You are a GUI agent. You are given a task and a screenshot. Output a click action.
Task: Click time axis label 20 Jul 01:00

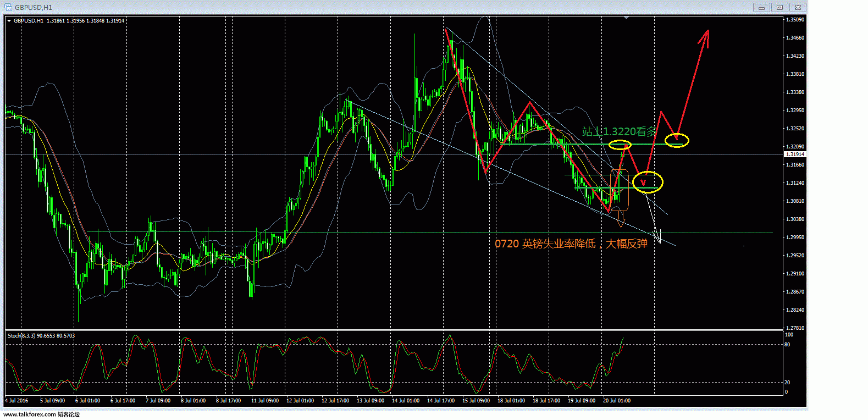(x=617, y=401)
